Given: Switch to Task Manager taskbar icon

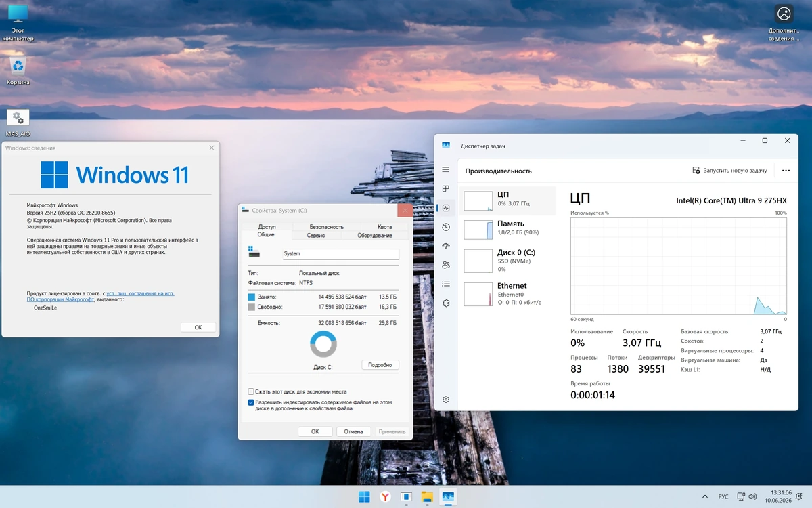Looking at the screenshot, I should 448,496.
